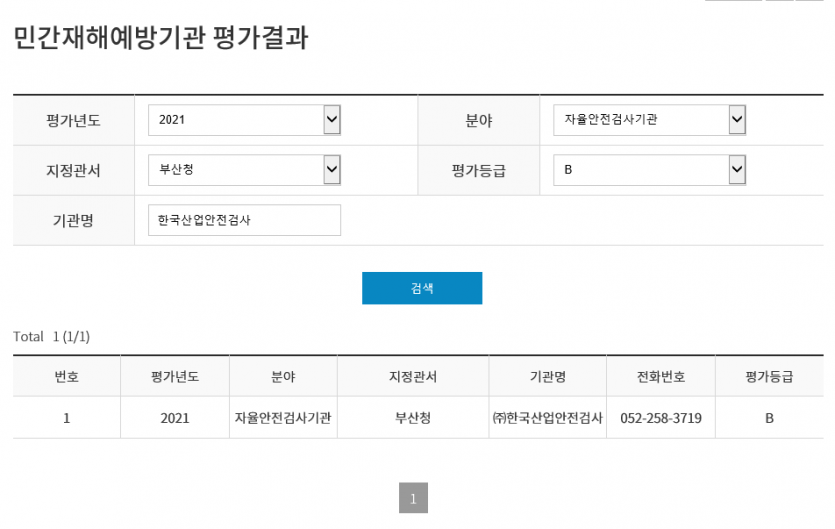
Task: Click the 민간재해예방기관 평가결과 page title
Action: 161,39
